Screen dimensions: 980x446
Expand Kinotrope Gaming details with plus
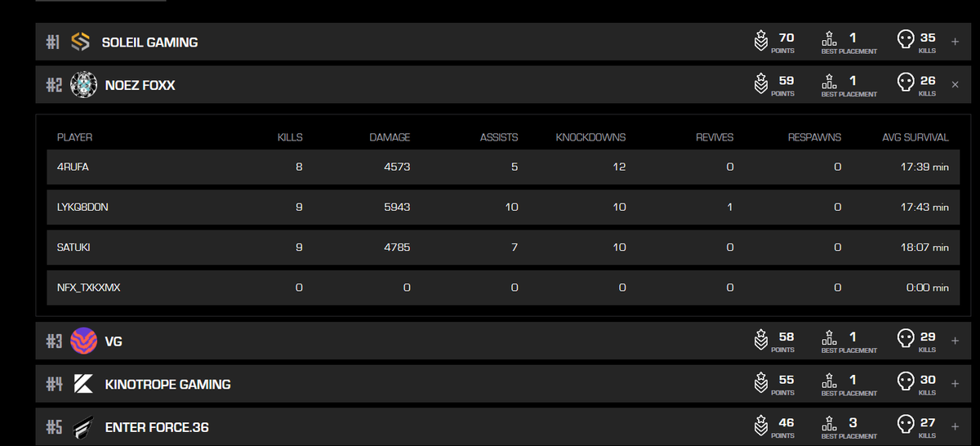click(955, 384)
